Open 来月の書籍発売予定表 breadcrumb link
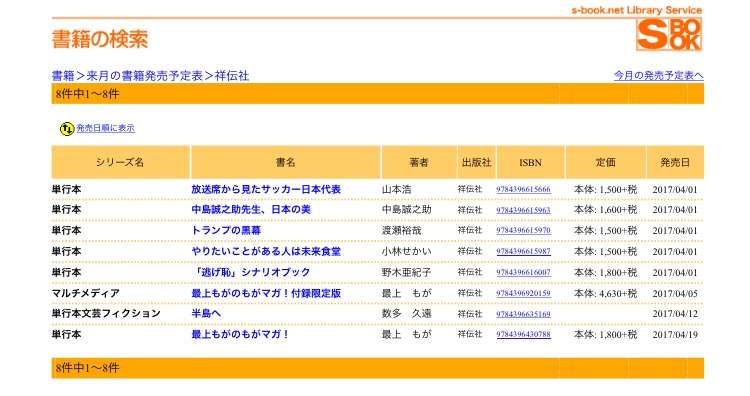Viewport: 750px width, 396px height. tap(145, 76)
